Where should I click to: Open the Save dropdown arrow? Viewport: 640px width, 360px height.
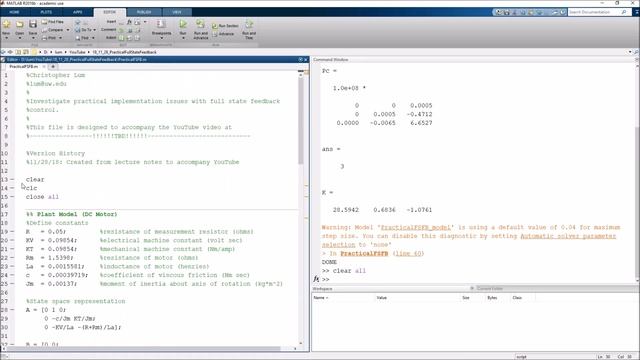tap(33, 38)
